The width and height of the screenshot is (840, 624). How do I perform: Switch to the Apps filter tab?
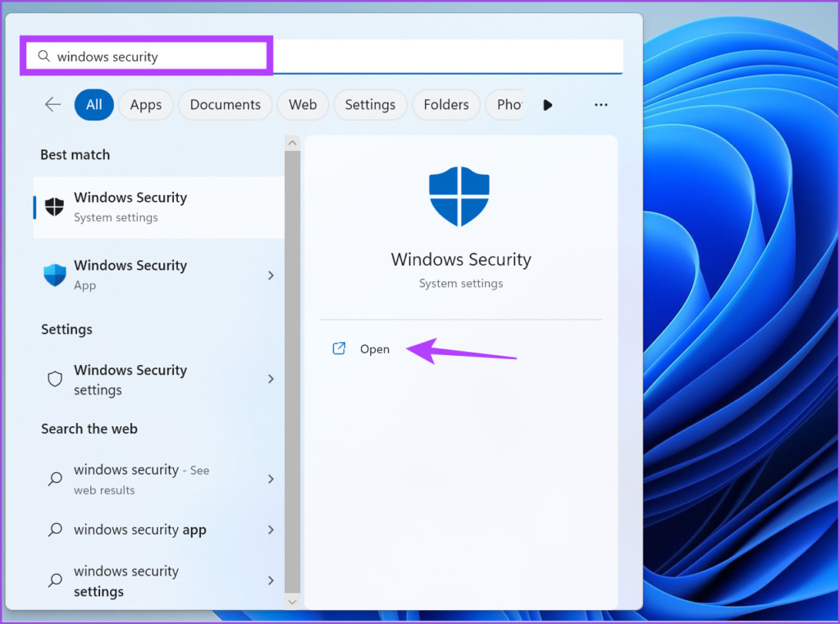(x=146, y=104)
